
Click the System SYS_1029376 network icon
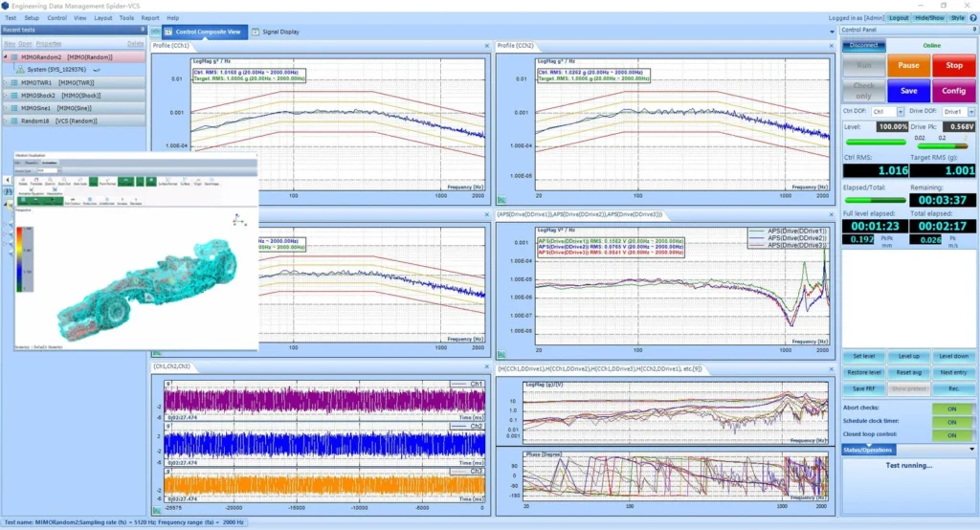click(x=20, y=70)
